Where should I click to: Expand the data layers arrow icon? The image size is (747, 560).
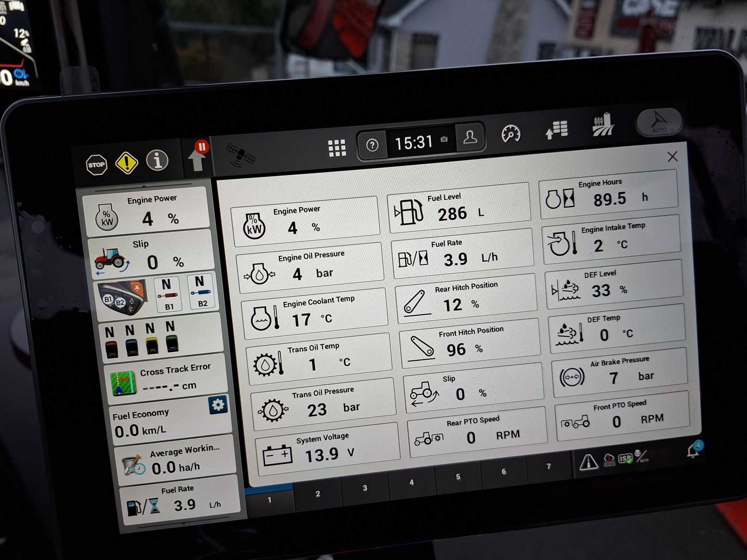[x=557, y=130]
